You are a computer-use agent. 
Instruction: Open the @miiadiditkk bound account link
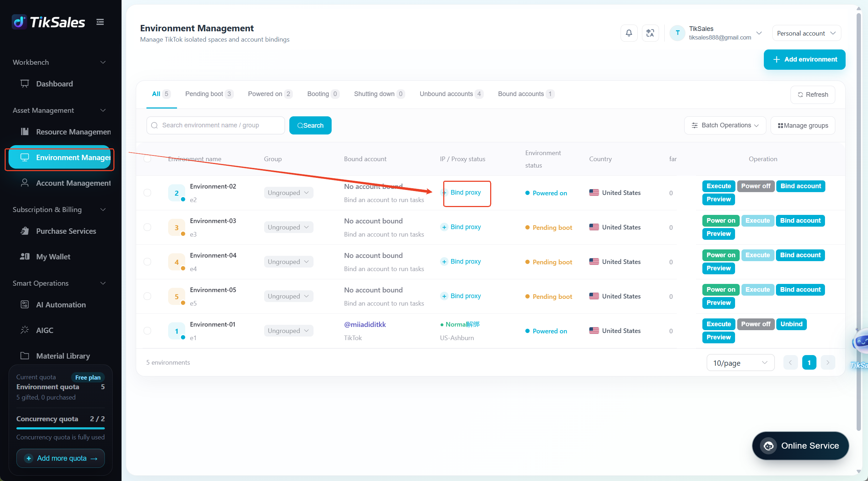pos(365,324)
